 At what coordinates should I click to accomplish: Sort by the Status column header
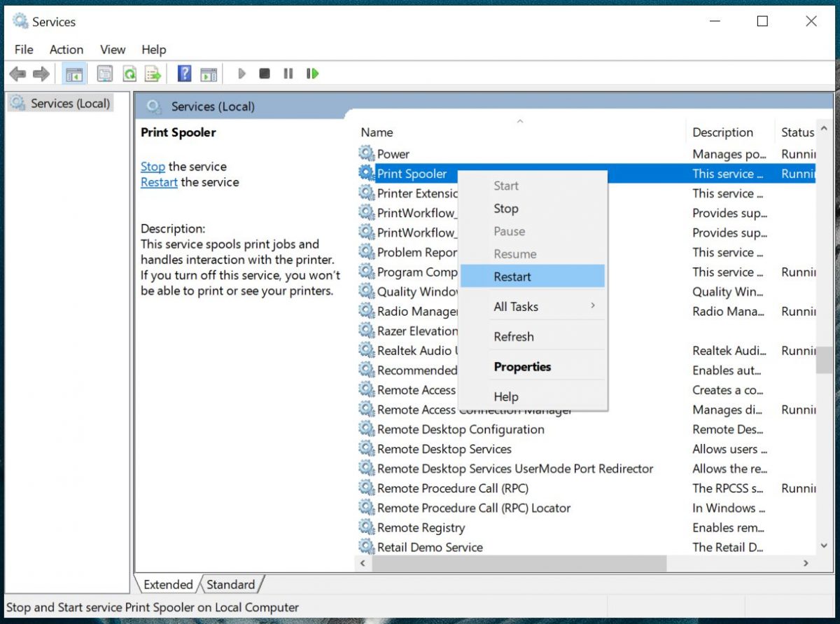[x=797, y=132]
